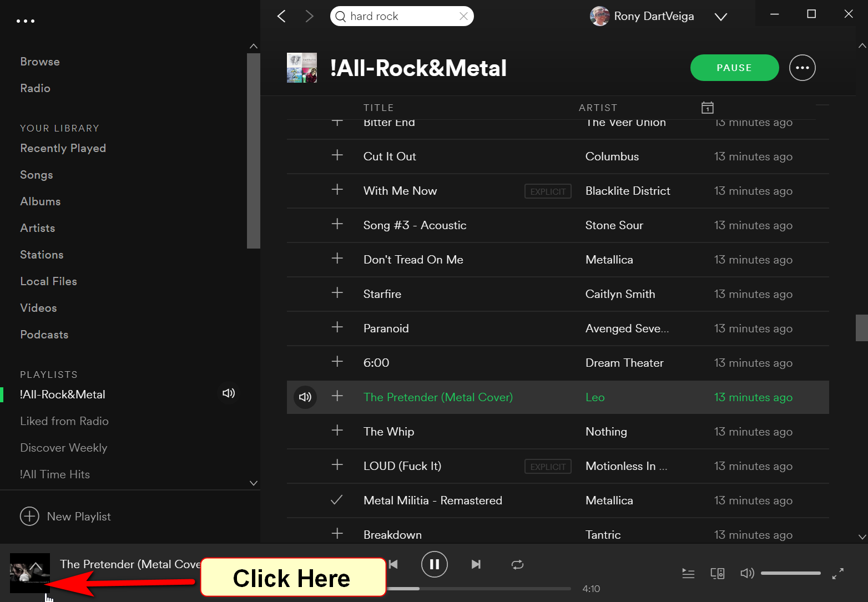Open devices available menu
Image resolution: width=868 pixels, height=602 pixels.
coord(718,573)
